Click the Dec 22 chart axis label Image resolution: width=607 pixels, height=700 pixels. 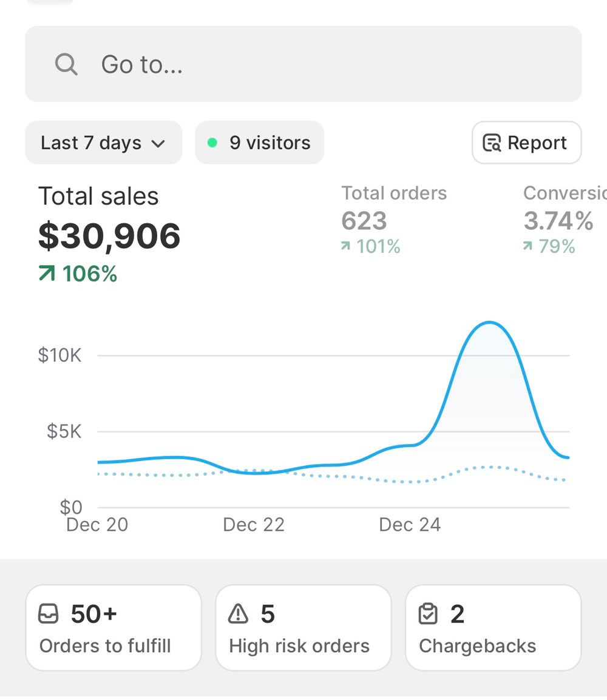coord(254,525)
